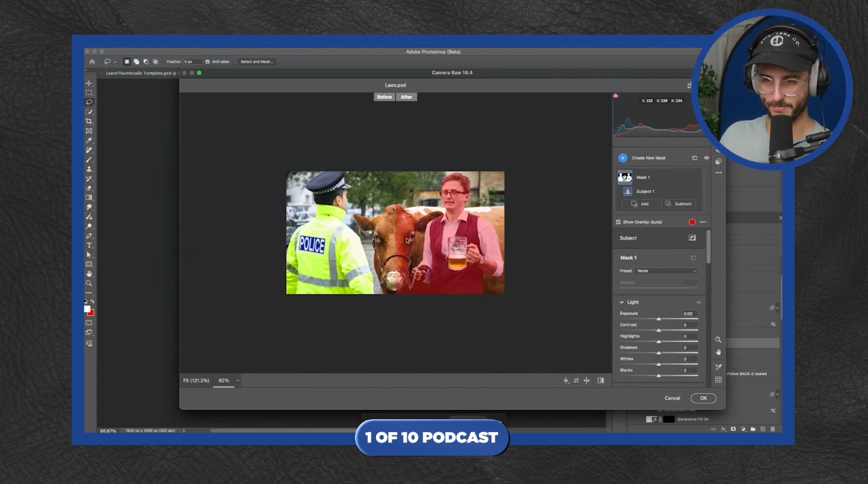Click the Subtract mask button
Image resolution: width=868 pixels, height=484 pixels.
pyautogui.click(x=679, y=204)
